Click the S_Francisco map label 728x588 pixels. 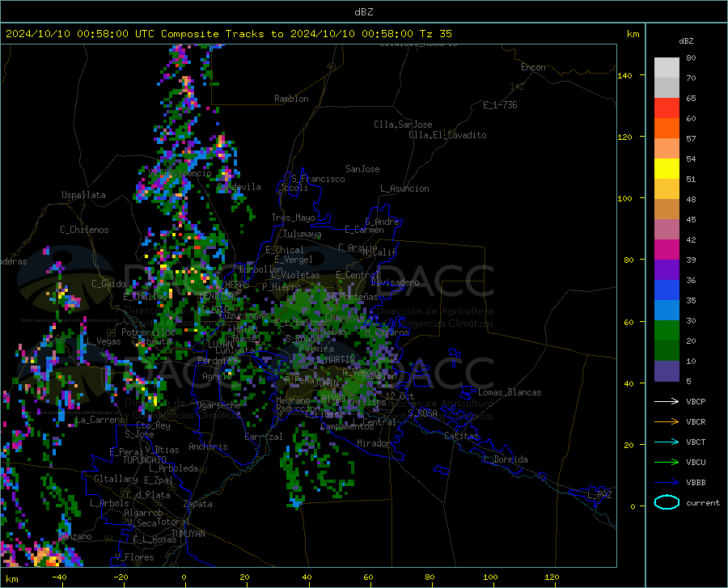coord(318,179)
